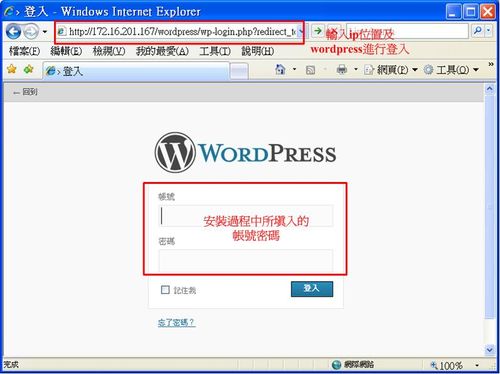Screen dimensions: 500x374
Task: Open the 我的最愛(A) menu
Action: click(162, 51)
